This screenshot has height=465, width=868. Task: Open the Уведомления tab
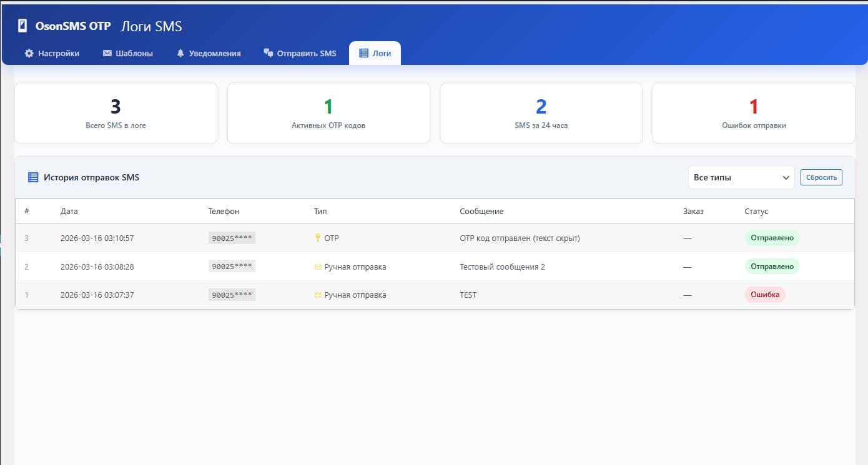tap(209, 54)
